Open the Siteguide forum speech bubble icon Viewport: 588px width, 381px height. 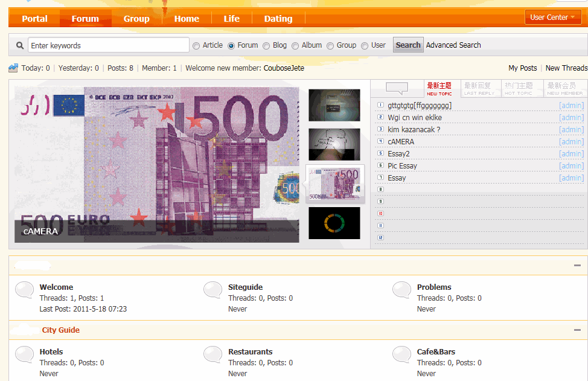tap(213, 290)
